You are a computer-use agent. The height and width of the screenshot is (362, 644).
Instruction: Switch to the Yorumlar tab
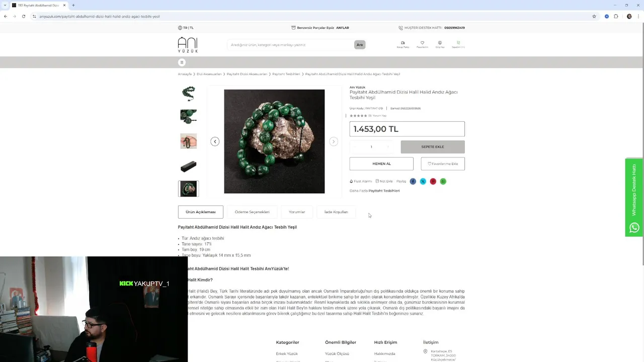pos(297,212)
